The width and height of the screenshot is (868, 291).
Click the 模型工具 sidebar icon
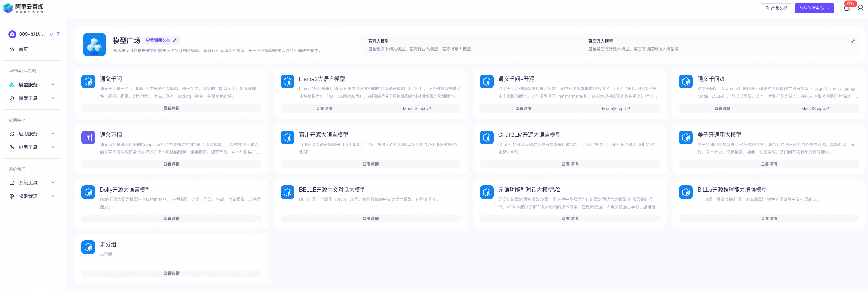click(x=12, y=98)
